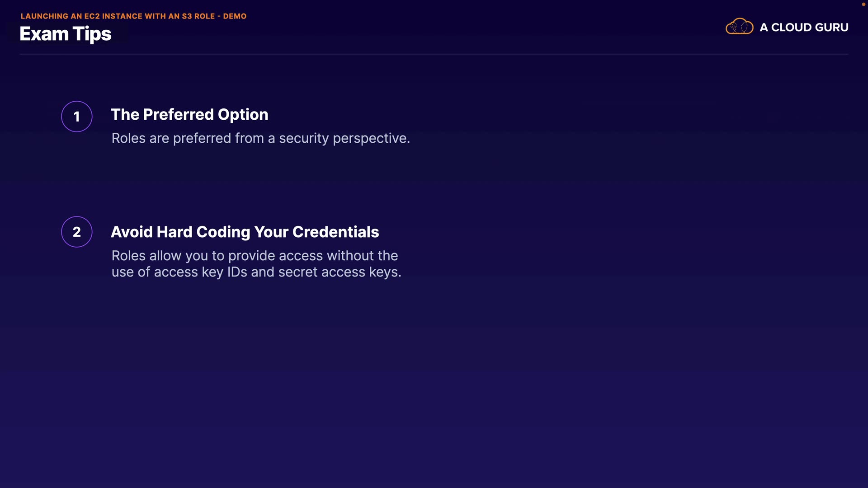Click the "Exam Tips" slide title
The width and height of the screenshot is (868, 488).
tap(66, 34)
